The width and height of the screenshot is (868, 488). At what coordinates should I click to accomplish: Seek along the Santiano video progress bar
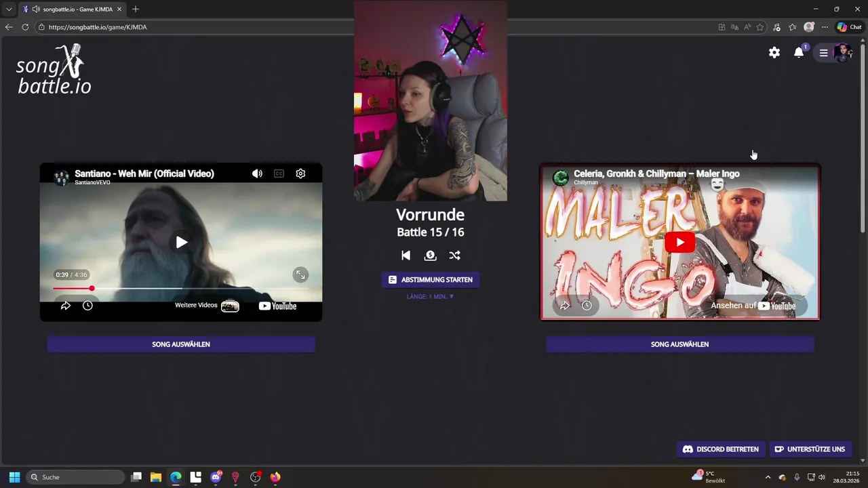pos(181,289)
